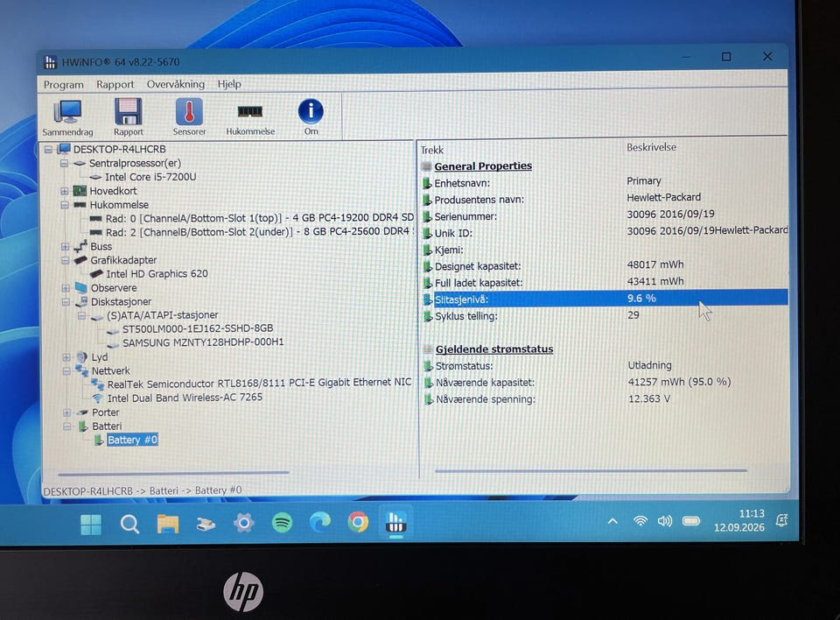The height and width of the screenshot is (620, 840).
Task: Select ST500LM000-1EJ162-SSHD-8GB drive
Action: click(198, 328)
